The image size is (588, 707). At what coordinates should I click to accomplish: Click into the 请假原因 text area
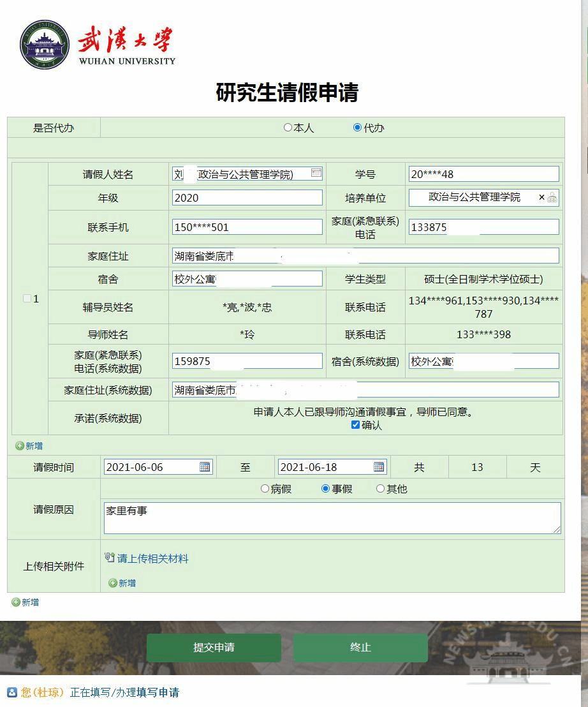tap(332, 517)
